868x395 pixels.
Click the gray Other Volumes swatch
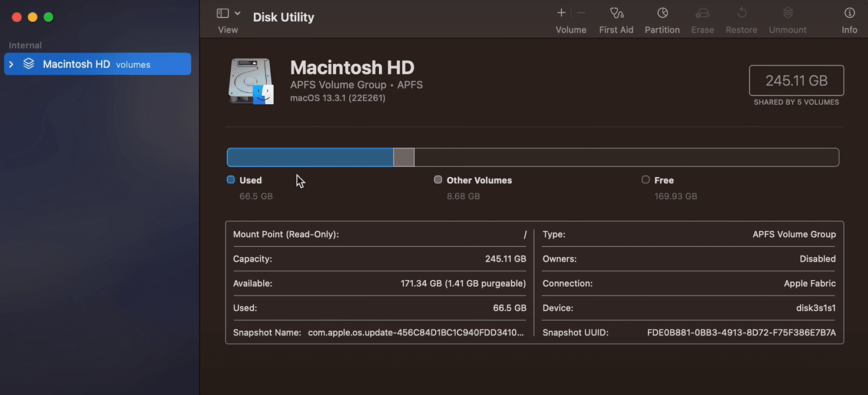tap(438, 180)
